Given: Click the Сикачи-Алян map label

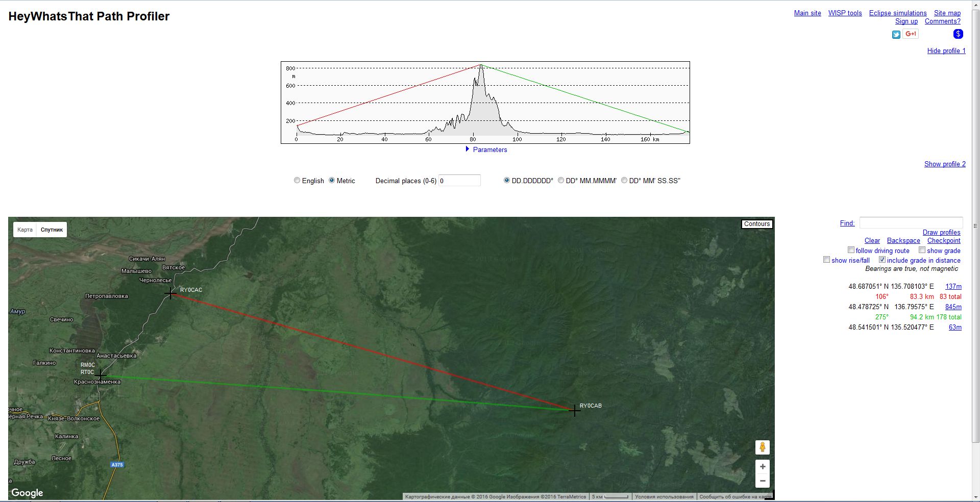Looking at the screenshot, I should pos(147,259).
